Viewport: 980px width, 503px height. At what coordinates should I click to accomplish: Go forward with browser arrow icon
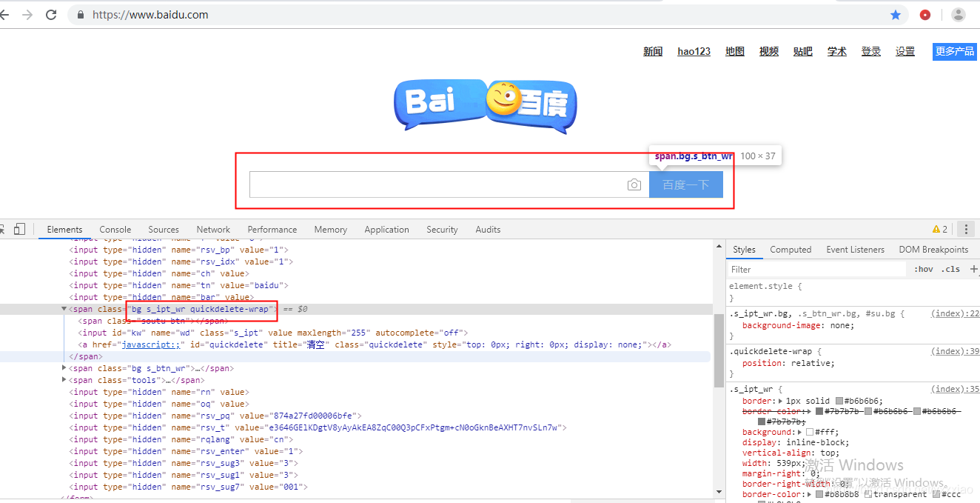[27, 15]
